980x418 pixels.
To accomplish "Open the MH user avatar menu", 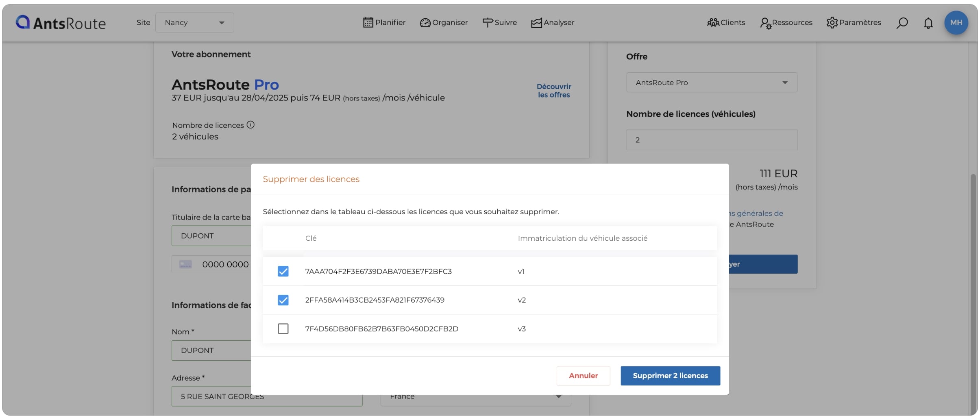I will (956, 22).
